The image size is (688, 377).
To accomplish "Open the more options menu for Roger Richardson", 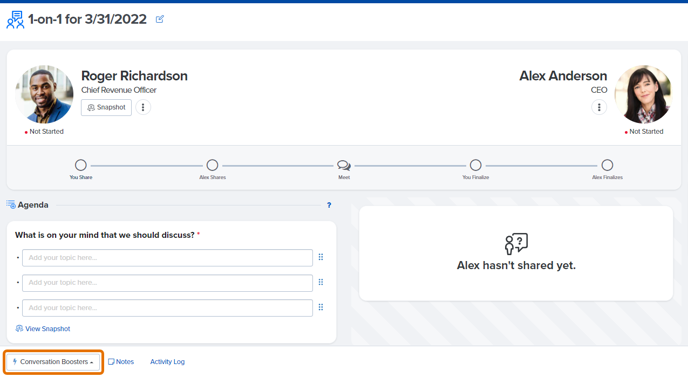I will coord(143,108).
